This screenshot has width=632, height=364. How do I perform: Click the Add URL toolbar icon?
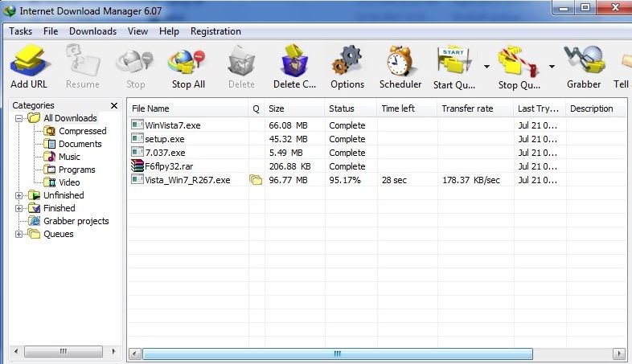[x=31, y=61]
